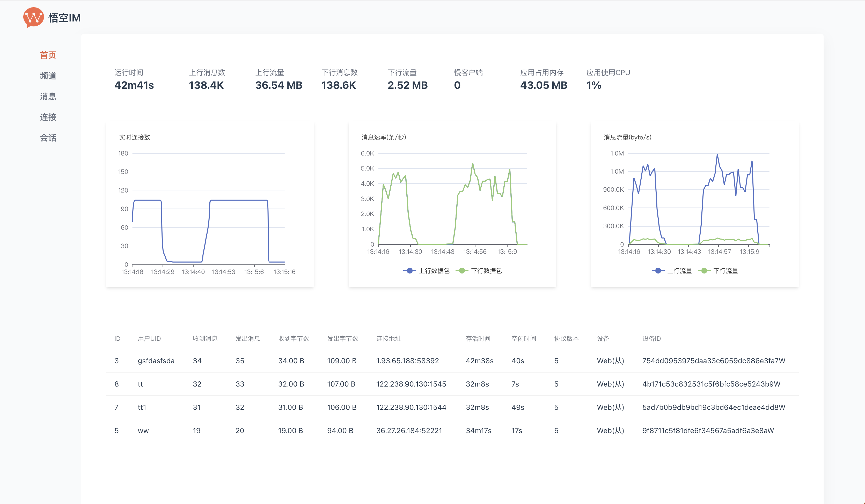
Task: Select the table row for user tt1
Action: click(x=142, y=407)
